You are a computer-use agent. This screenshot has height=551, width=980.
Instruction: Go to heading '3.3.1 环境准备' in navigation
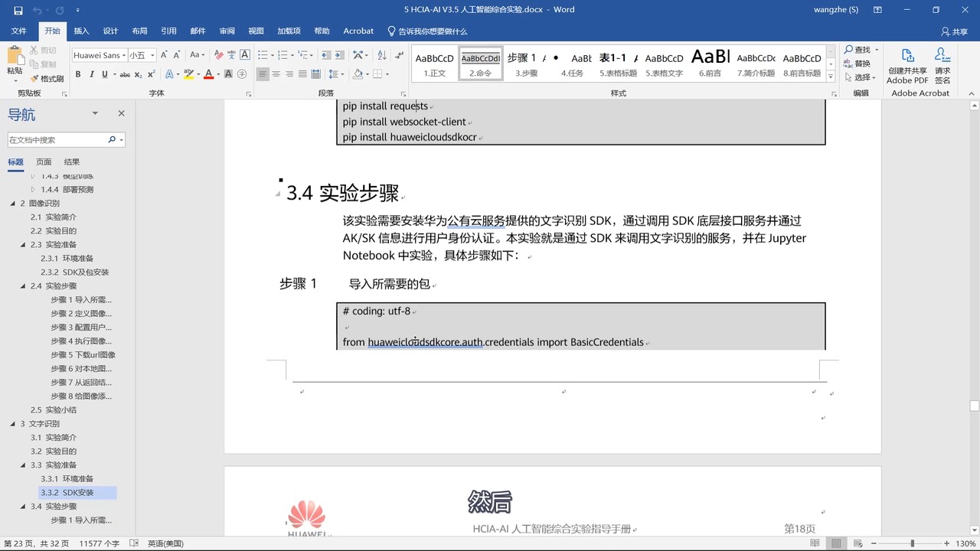coord(67,479)
